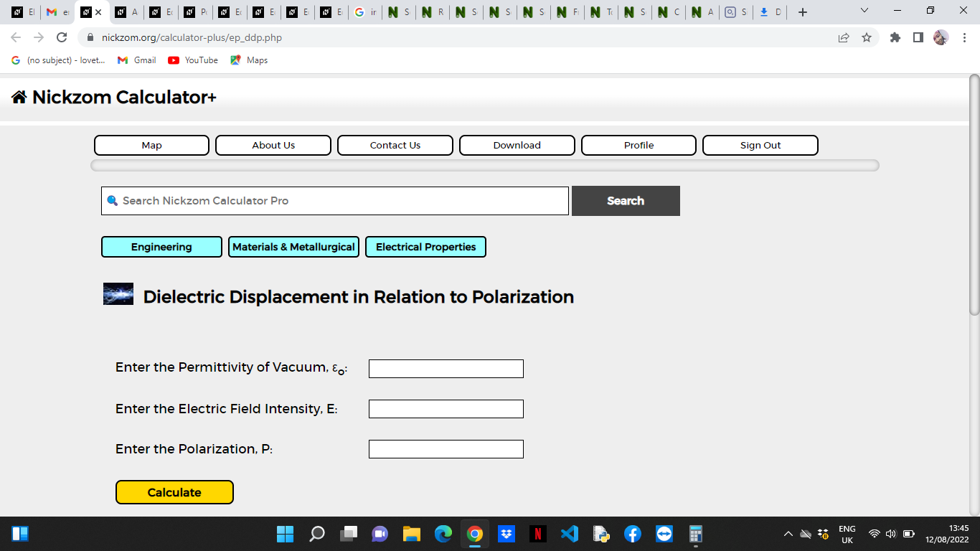Open the Maps bookmark
The image size is (980, 551).
(x=249, y=60)
